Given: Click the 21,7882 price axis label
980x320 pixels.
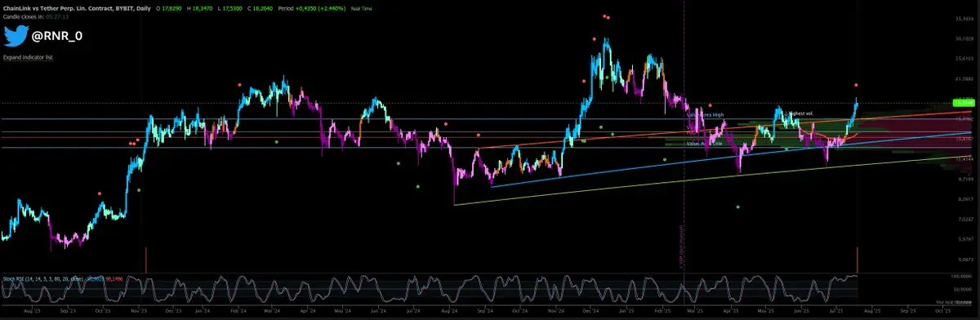Looking at the screenshot, I should (964, 79).
